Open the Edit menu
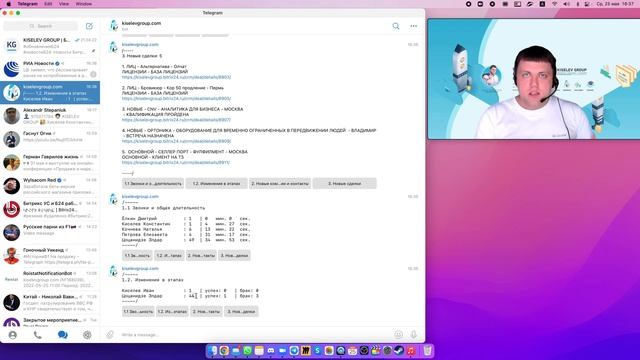The image size is (640, 360). click(x=48, y=4)
